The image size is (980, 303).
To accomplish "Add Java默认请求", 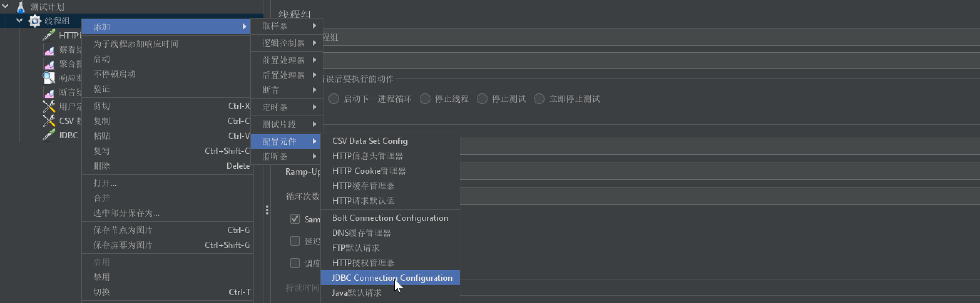I will click(391, 293).
